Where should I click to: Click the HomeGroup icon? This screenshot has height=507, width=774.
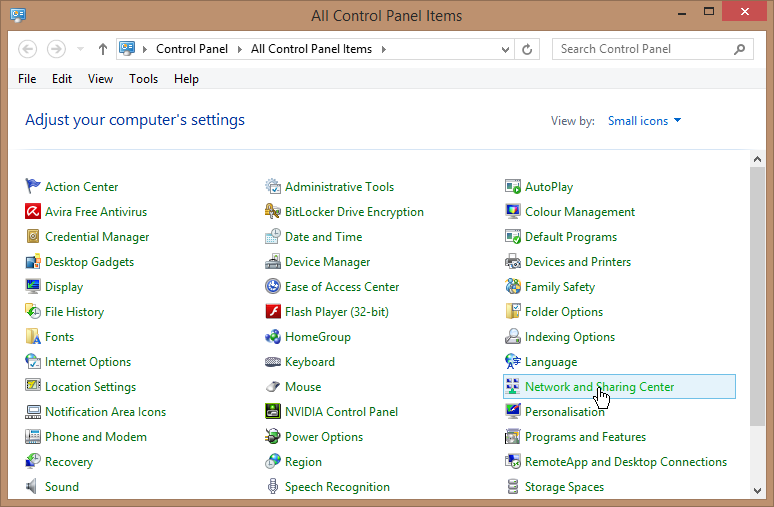click(272, 336)
